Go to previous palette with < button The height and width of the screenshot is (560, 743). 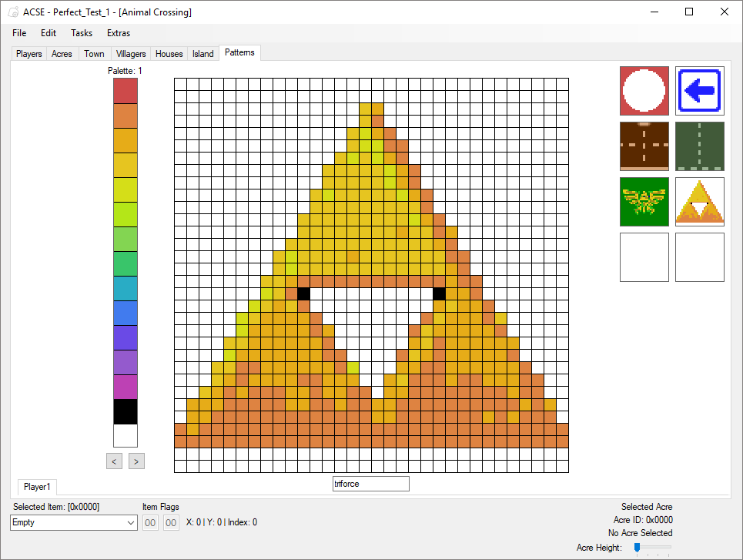(x=114, y=461)
